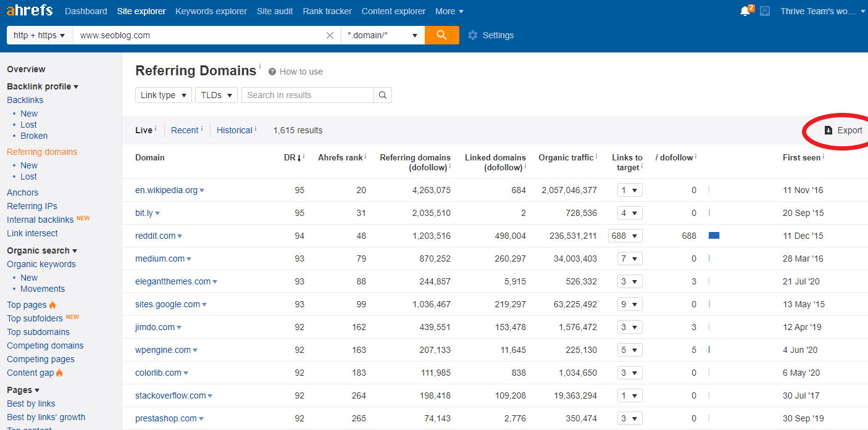Open en.wikipedia.org domain dropdown arrow
The width and height of the screenshot is (868, 430).
tap(202, 191)
